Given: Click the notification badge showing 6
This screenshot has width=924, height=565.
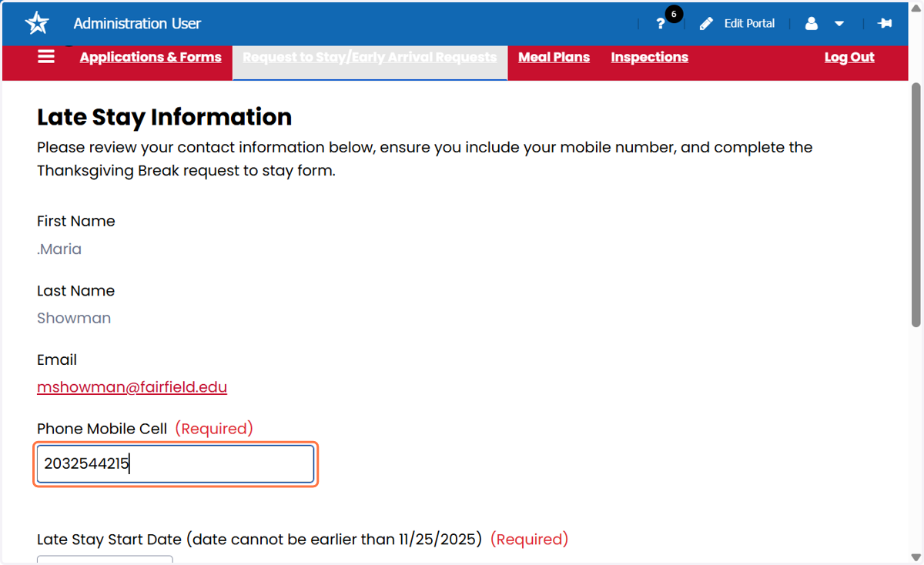Looking at the screenshot, I should pyautogui.click(x=674, y=14).
